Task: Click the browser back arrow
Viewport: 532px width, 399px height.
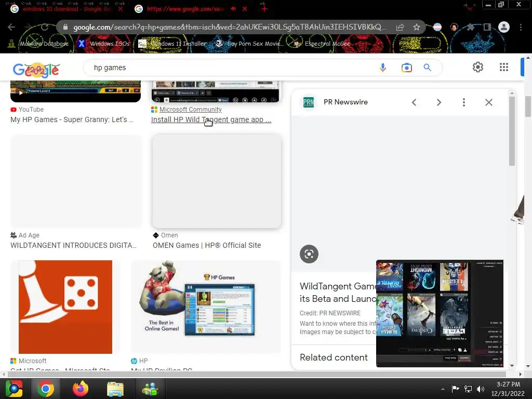Action: (x=11, y=27)
